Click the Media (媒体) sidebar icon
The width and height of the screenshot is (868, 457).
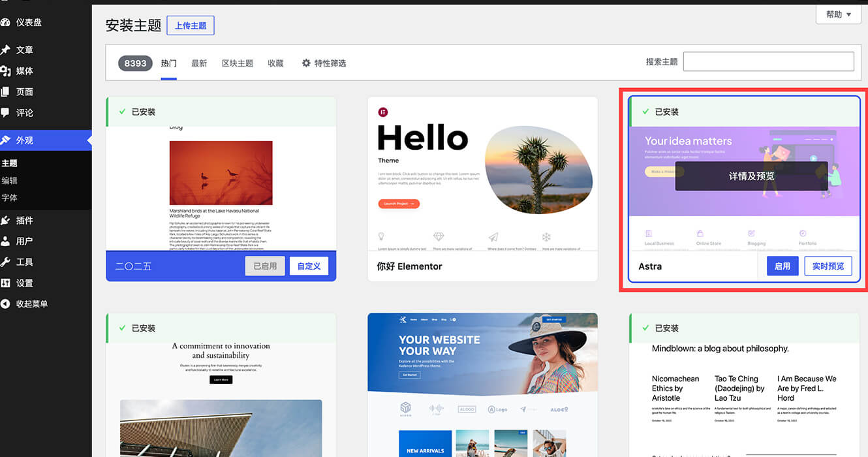(x=5, y=71)
